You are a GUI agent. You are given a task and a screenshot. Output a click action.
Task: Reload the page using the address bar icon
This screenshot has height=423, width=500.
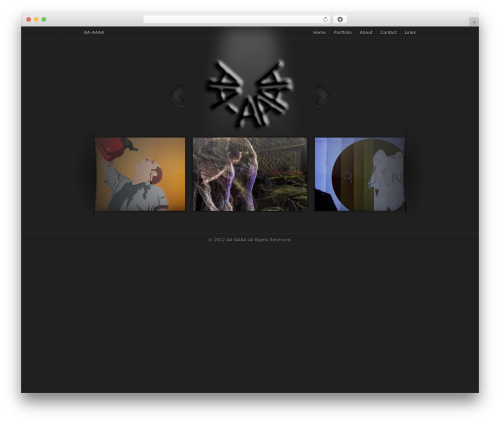[325, 19]
